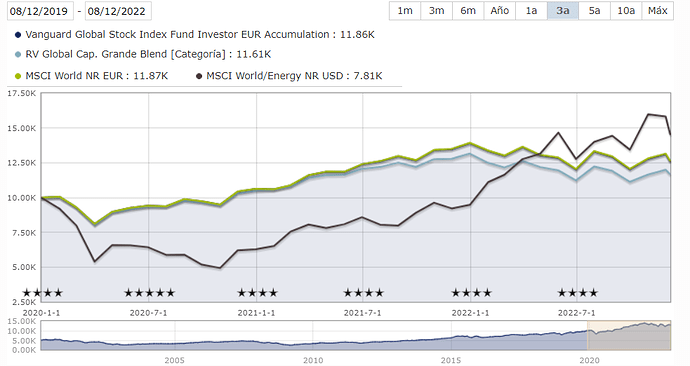Switch to the 5a range
Image resolution: width=690 pixels, height=366 pixels.
click(x=595, y=11)
